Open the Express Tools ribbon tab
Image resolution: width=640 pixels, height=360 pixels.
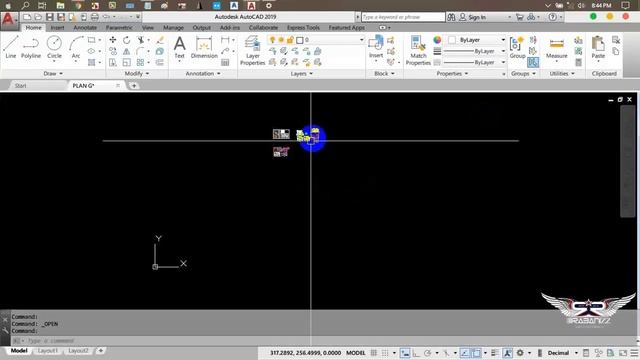pyautogui.click(x=303, y=27)
